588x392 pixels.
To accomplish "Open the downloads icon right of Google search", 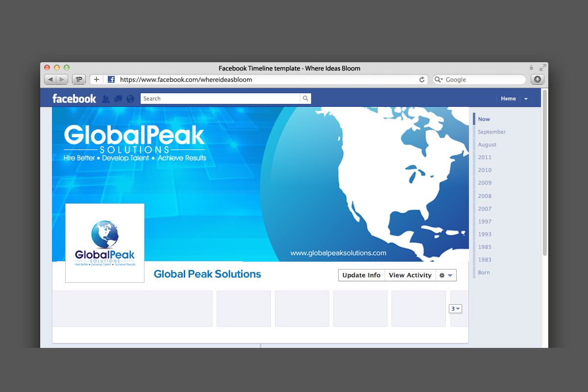I will point(537,79).
